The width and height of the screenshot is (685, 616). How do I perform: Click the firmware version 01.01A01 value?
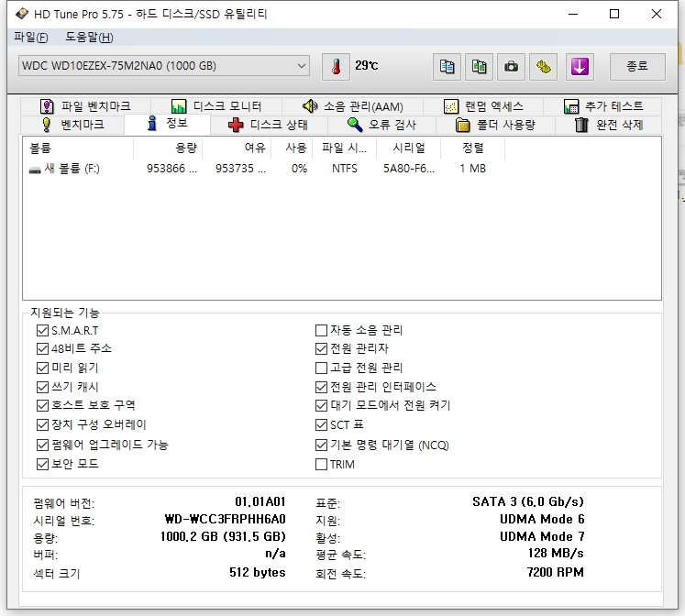260,501
